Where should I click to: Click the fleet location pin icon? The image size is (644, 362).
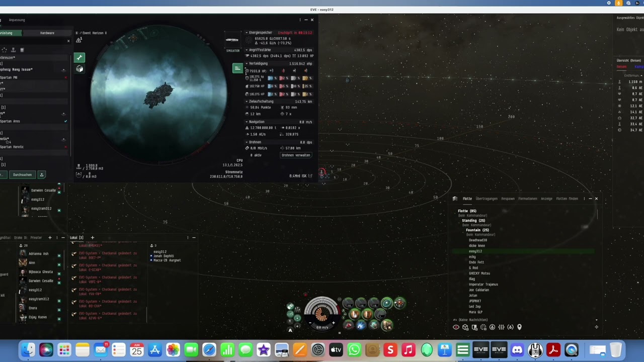point(519,327)
